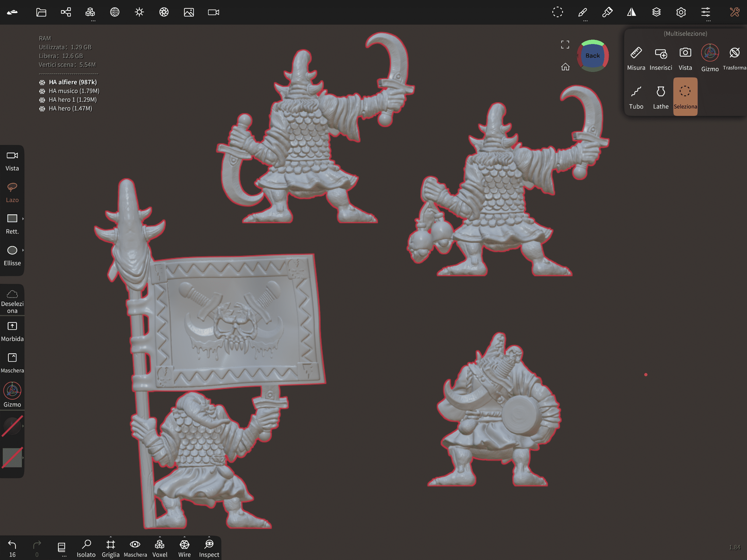Open the layers stack menu
This screenshot has height=560, width=747.
click(x=656, y=13)
